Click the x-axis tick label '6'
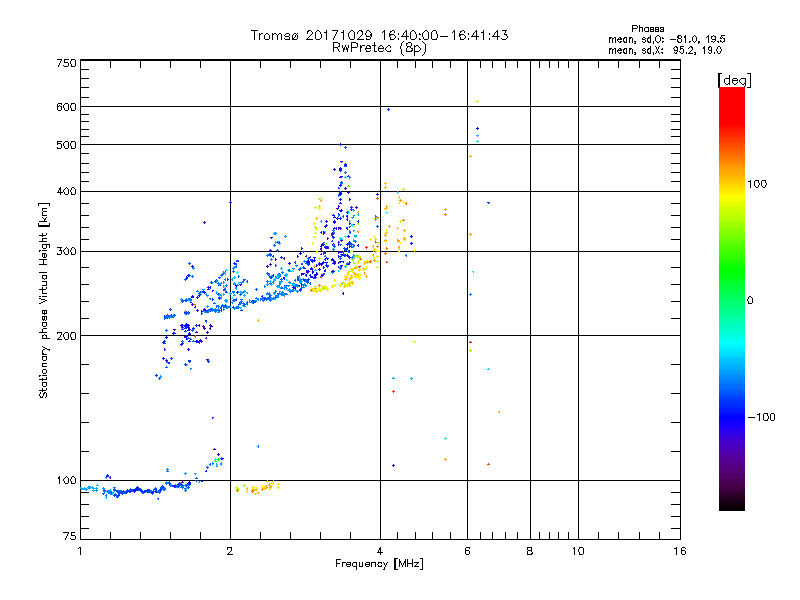Viewport: 800px width, 600px height. click(x=467, y=551)
